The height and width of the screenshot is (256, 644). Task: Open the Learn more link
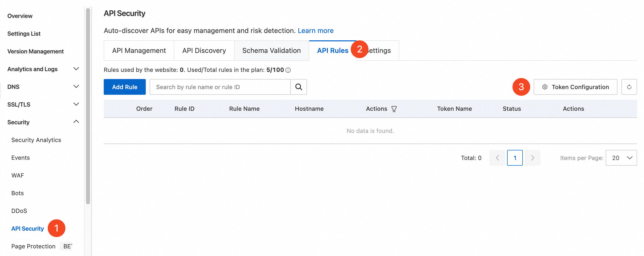point(315,31)
